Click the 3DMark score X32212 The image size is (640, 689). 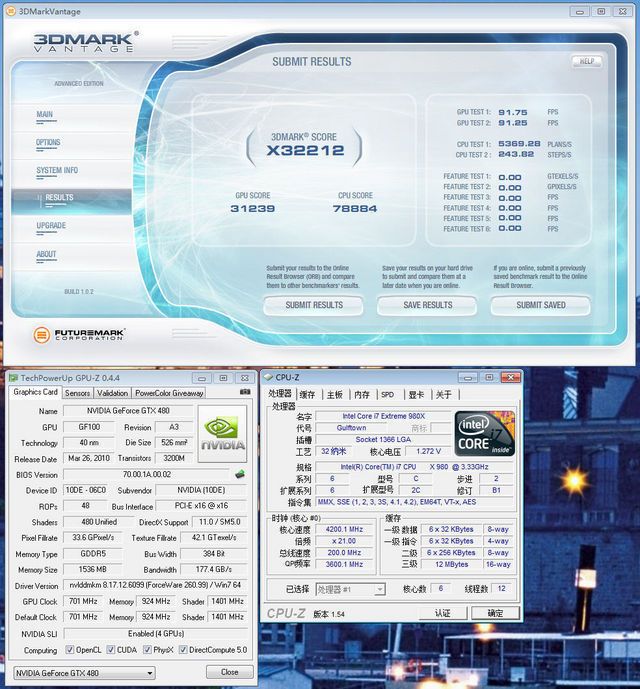coord(305,150)
